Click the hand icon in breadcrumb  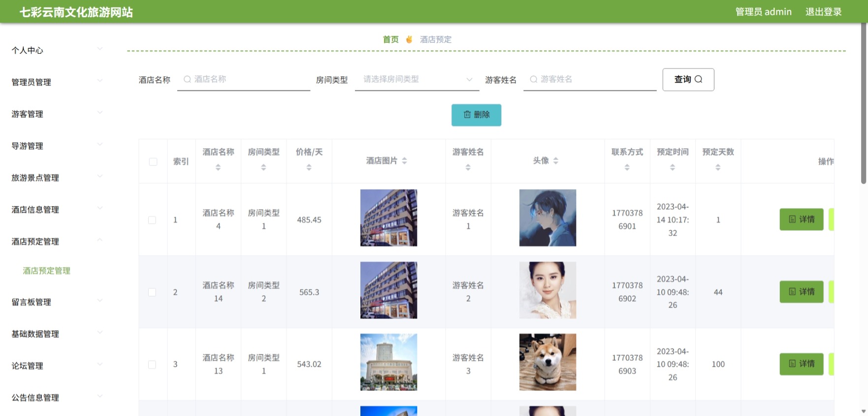(x=409, y=39)
